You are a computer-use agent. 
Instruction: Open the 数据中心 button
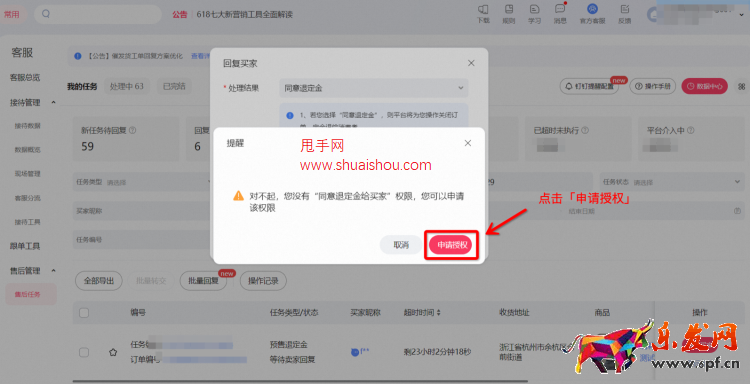click(x=705, y=87)
